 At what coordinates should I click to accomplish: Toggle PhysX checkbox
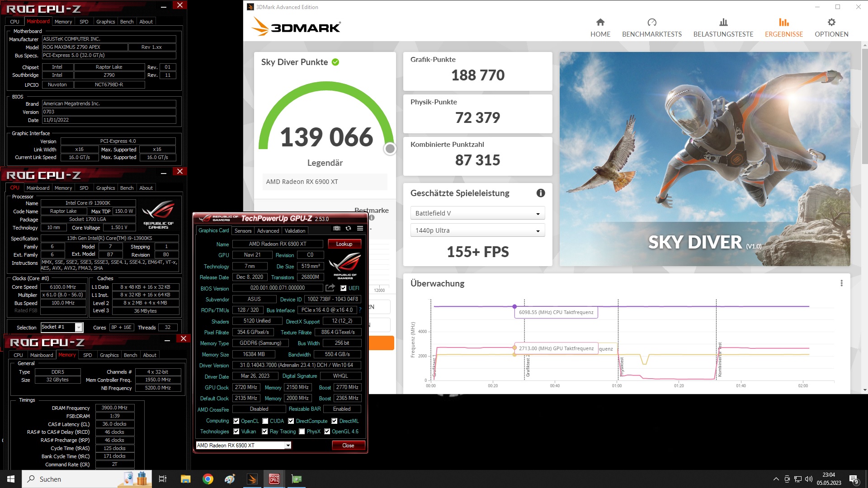click(302, 432)
